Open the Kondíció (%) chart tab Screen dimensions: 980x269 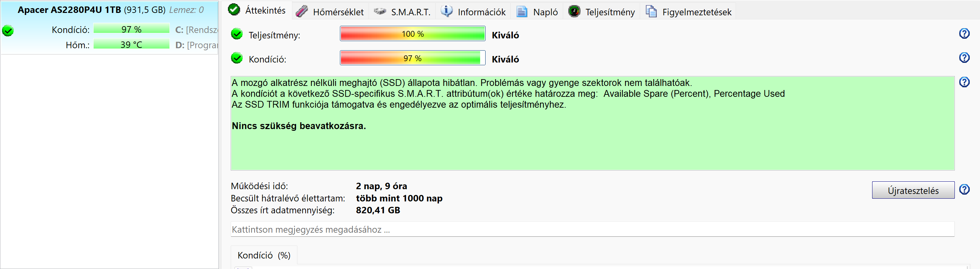tap(264, 255)
